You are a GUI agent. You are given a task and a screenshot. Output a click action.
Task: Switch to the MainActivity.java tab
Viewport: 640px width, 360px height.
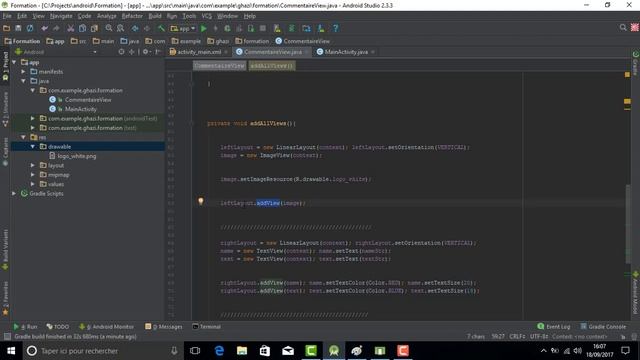click(346, 52)
